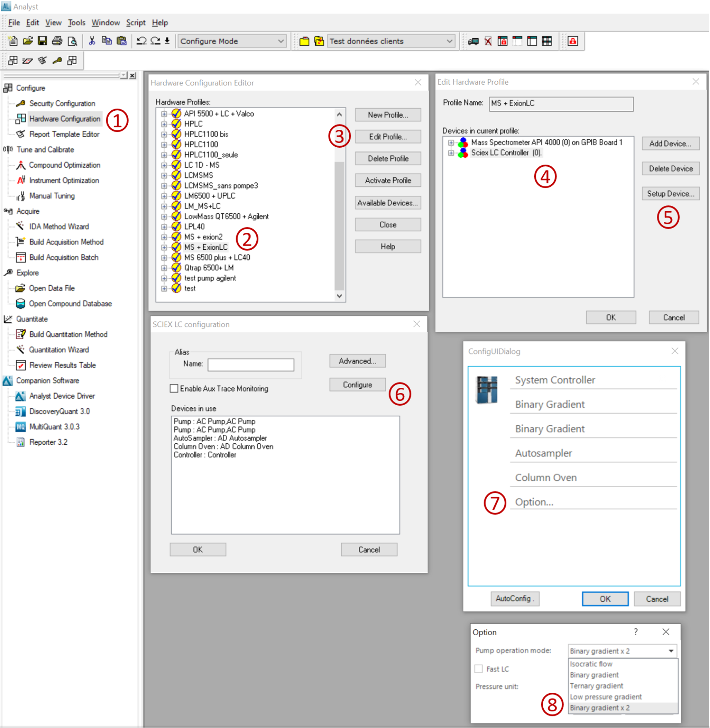Click the Setup Device... button
The image size is (710, 728).
click(x=671, y=194)
